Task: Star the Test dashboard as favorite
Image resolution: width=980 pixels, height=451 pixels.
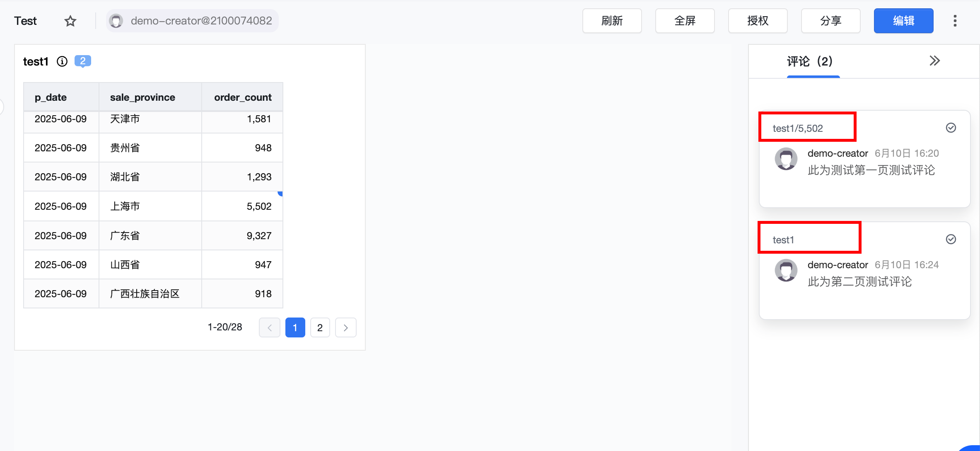Action: pyautogui.click(x=70, y=21)
